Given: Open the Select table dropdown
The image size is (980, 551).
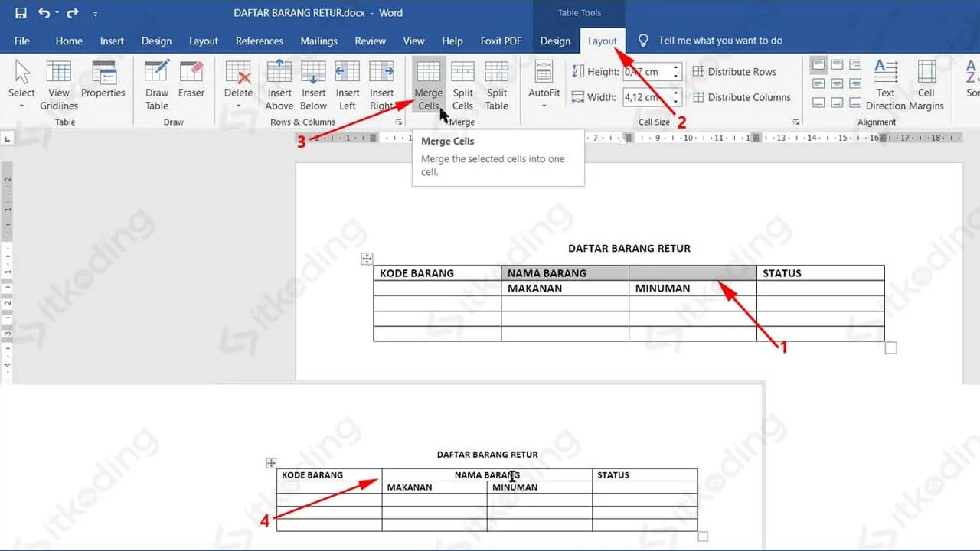Looking at the screenshot, I should [x=21, y=86].
